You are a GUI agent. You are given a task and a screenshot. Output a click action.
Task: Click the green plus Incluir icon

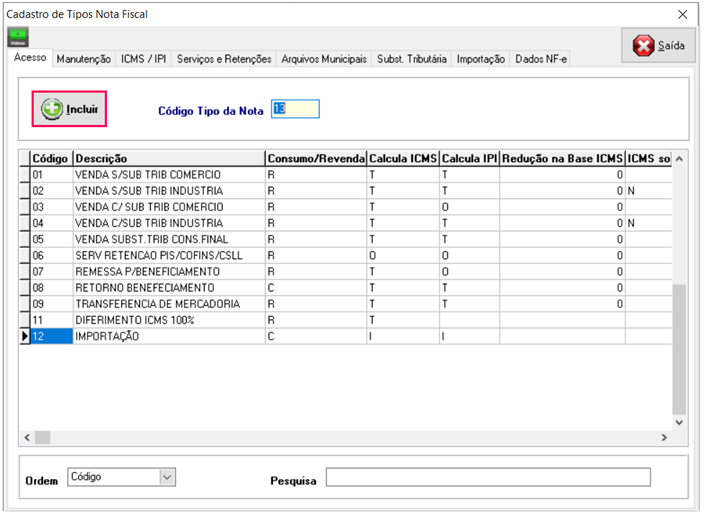52,109
